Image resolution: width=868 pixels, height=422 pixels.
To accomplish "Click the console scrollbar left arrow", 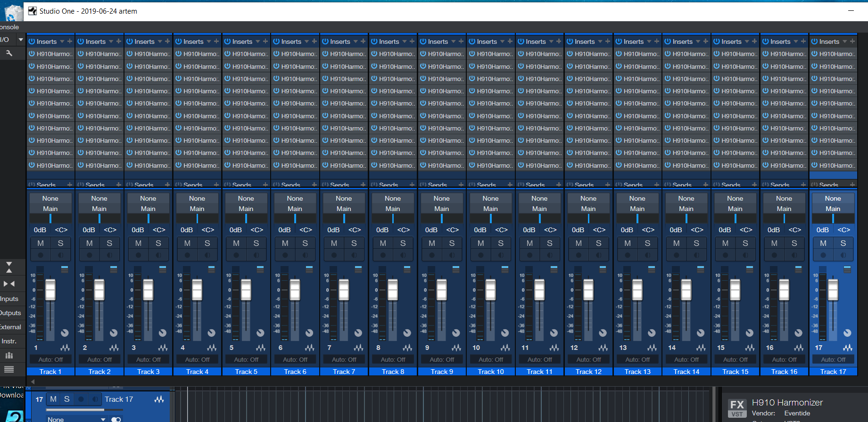I will pos(33,381).
